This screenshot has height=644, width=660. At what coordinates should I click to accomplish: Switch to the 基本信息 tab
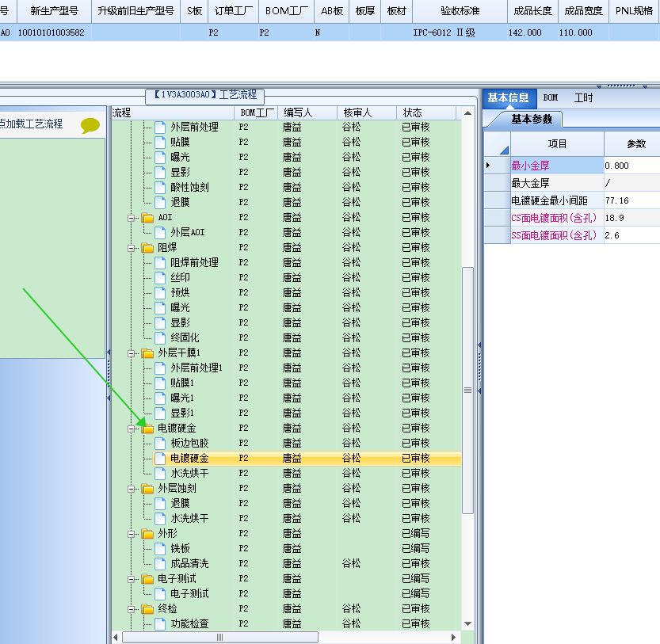pyautogui.click(x=509, y=98)
